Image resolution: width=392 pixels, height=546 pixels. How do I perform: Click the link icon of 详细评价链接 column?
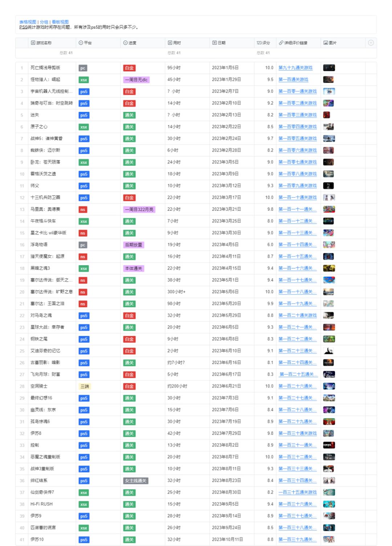281,43
